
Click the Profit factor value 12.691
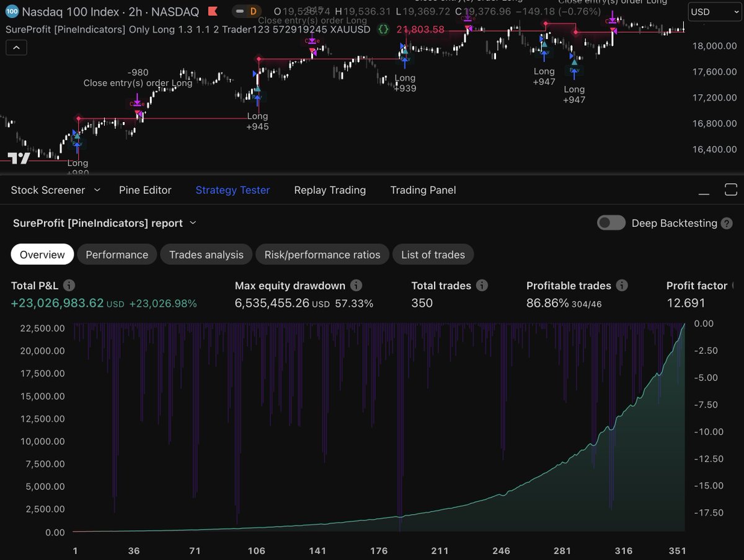pyautogui.click(x=686, y=303)
